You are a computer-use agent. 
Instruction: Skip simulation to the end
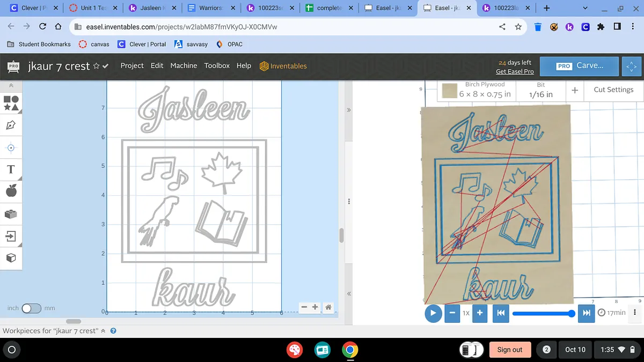[x=586, y=313]
